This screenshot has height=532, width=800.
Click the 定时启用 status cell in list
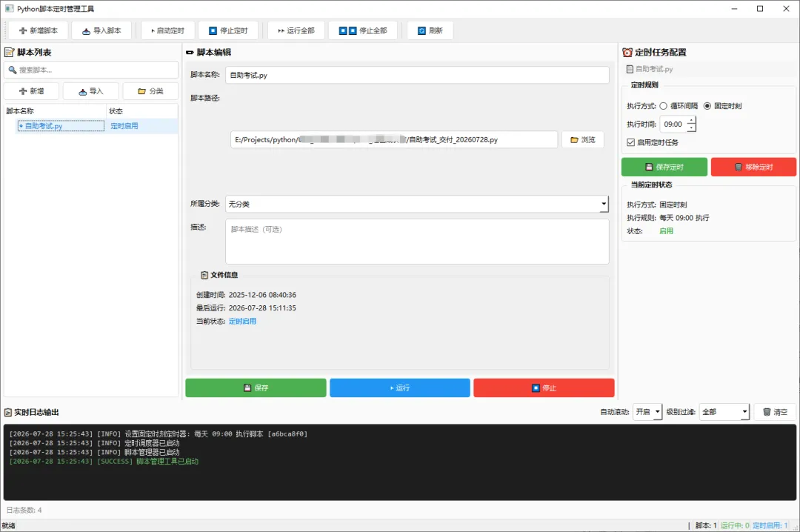pyautogui.click(x=124, y=126)
